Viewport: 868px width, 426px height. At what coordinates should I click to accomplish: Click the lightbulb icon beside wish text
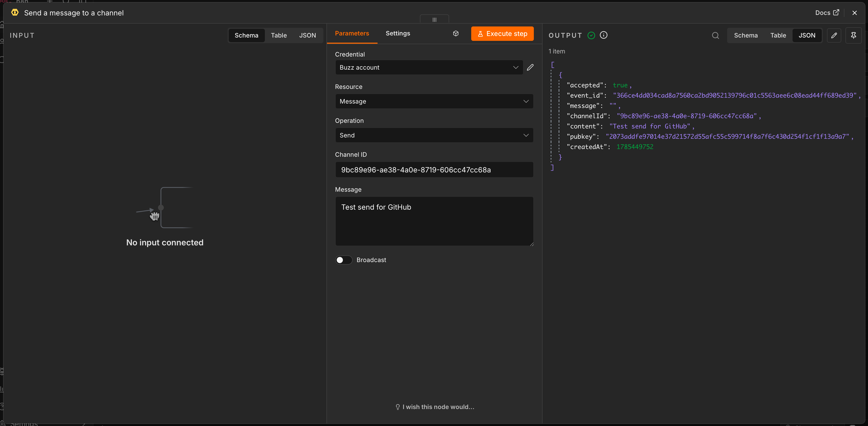click(x=398, y=407)
